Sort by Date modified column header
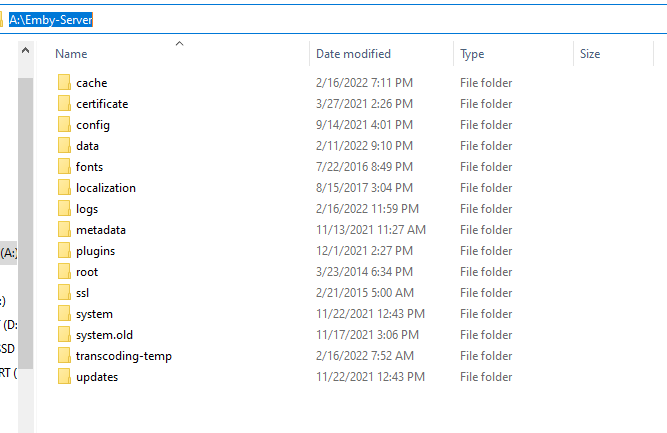667x433 pixels. (353, 54)
